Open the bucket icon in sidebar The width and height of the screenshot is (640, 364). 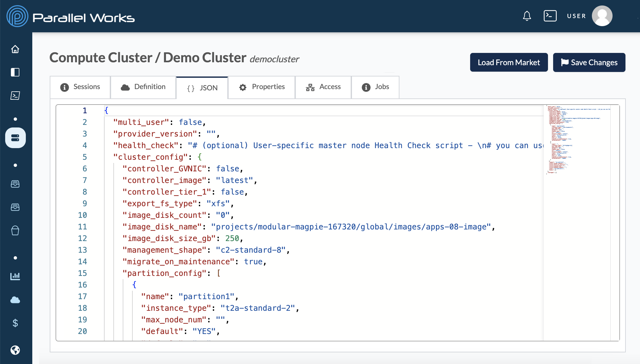point(15,230)
